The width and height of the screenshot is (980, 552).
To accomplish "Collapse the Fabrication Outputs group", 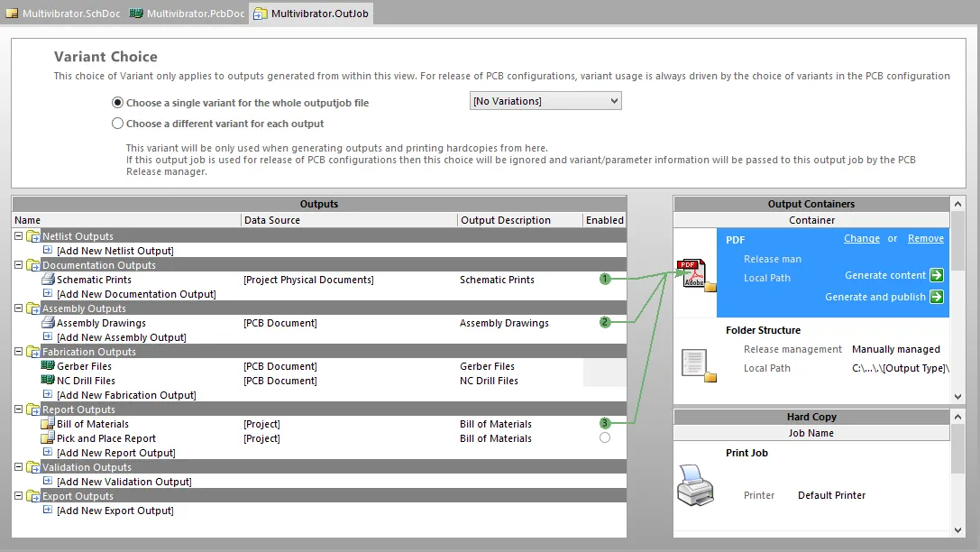I will [x=19, y=351].
